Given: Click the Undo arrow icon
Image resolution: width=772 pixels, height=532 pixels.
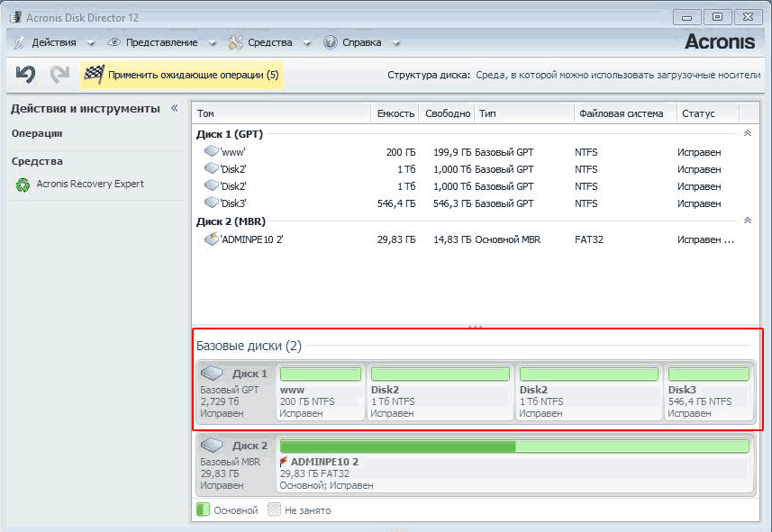Looking at the screenshot, I should pyautogui.click(x=25, y=75).
